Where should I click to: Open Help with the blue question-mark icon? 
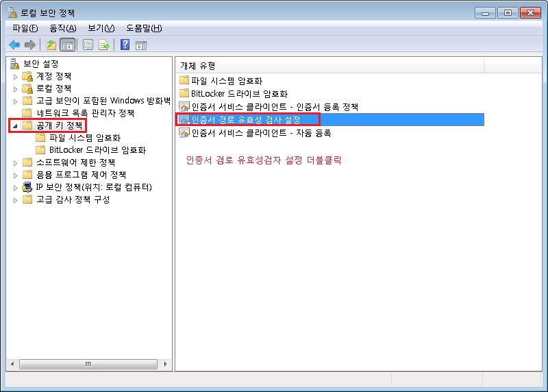tap(125, 45)
